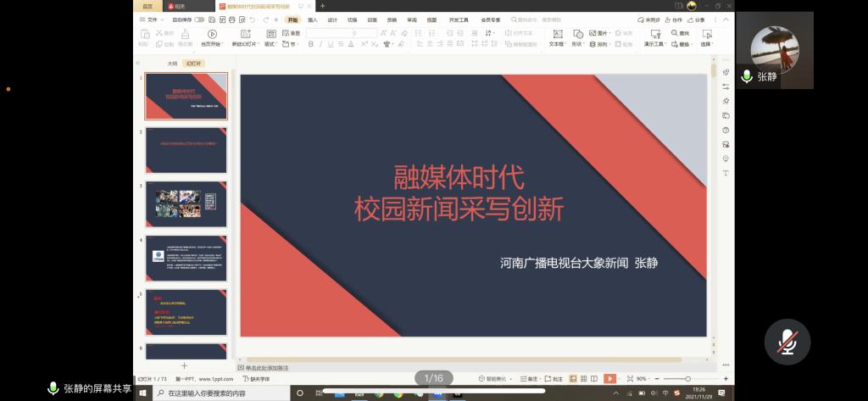This screenshot has width=868, height=401.
Task: Start slideshow from the status bar play button
Action: point(609,378)
